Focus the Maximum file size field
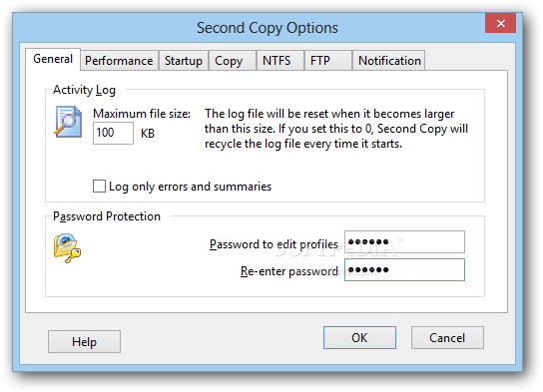 pyautogui.click(x=113, y=133)
